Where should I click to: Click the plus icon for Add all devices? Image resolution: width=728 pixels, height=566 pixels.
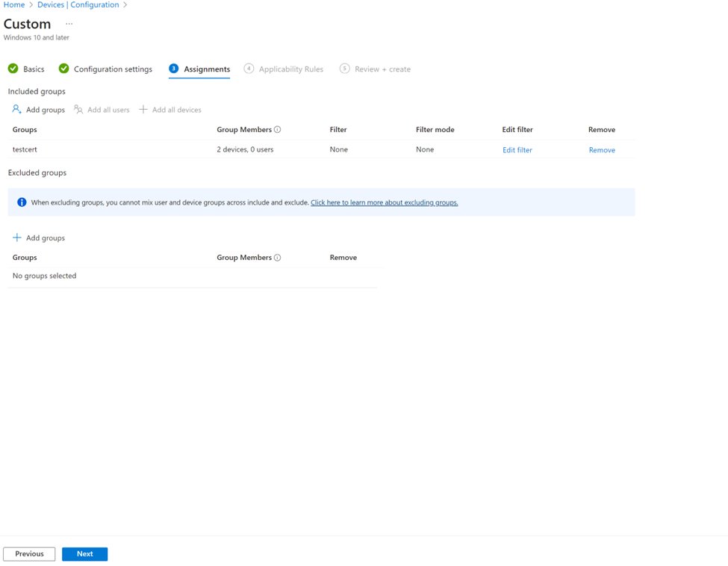[x=143, y=110]
